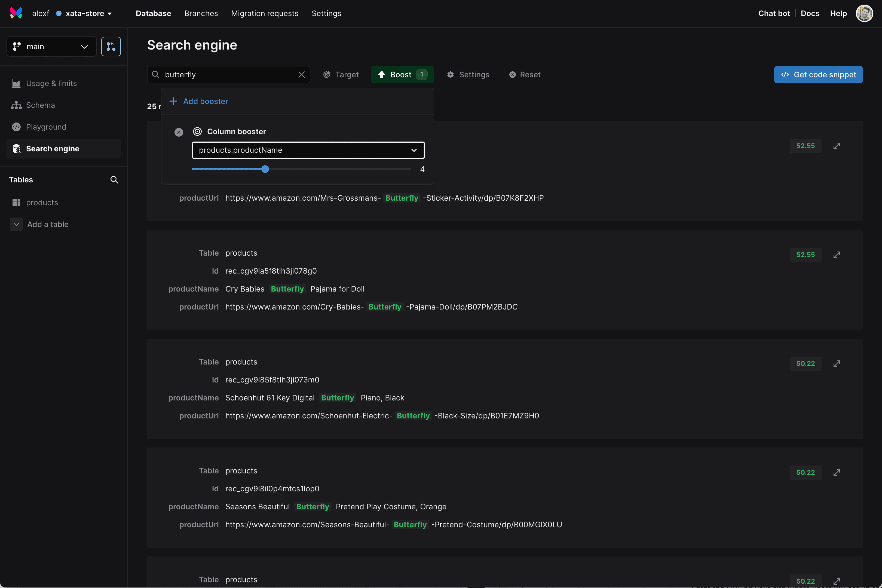The image size is (882, 588).
Task: Open the Migration requests tab
Action: click(265, 14)
